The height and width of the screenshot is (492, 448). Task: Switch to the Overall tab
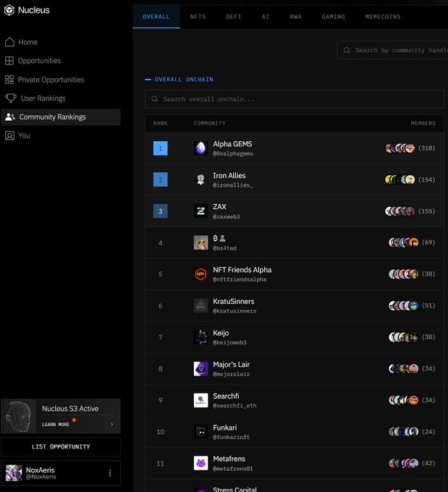pos(156,17)
